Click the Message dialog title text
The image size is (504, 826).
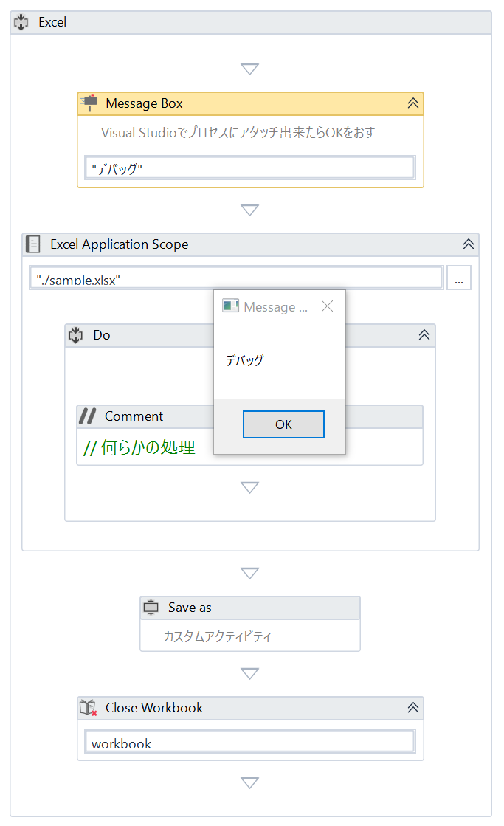point(275,307)
